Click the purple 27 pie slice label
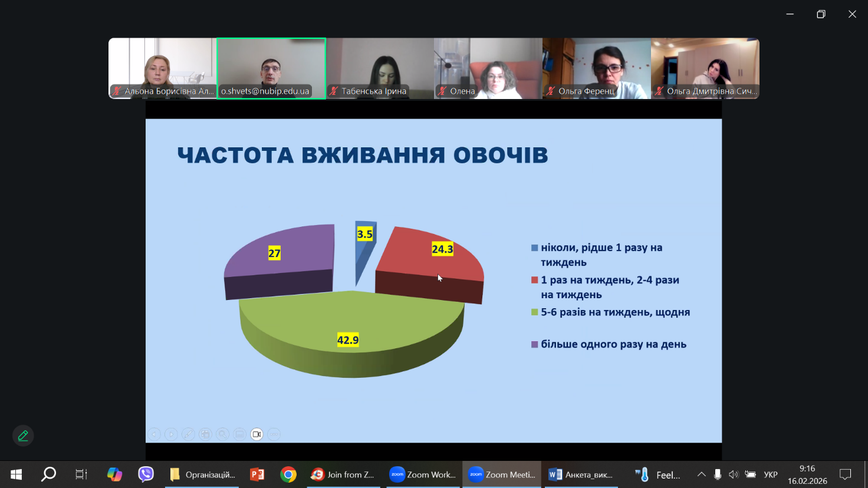The width and height of the screenshot is (868, 488). (x=274, y=253)
